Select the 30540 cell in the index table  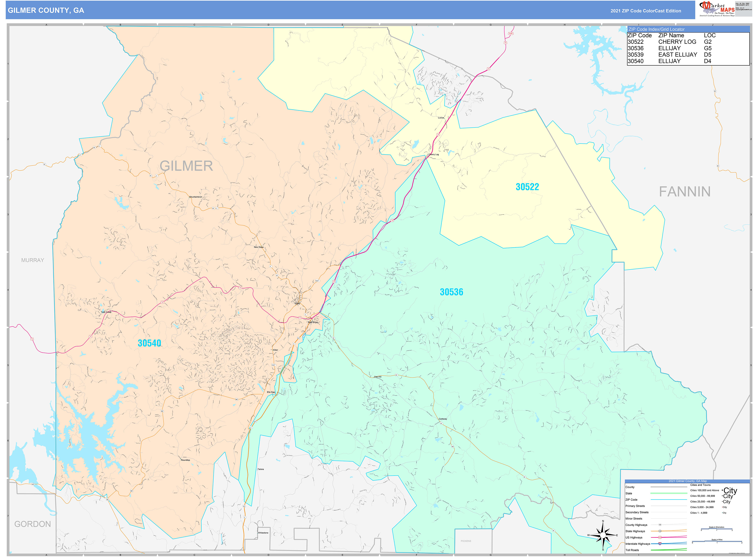tap(635, 61)
